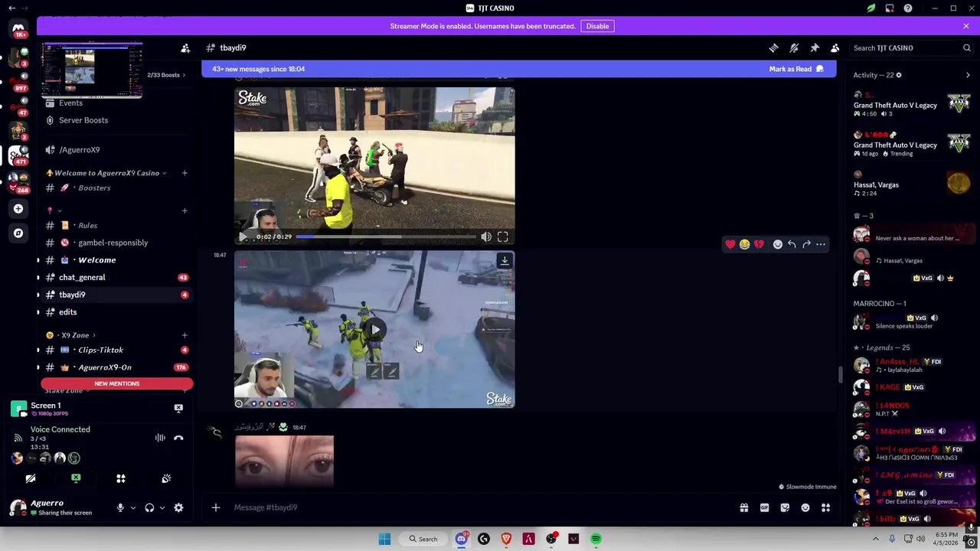Image resolution: width=980 pixels, height=551 pixels.
Task: Download the second video clip
Action: (504, 261)
